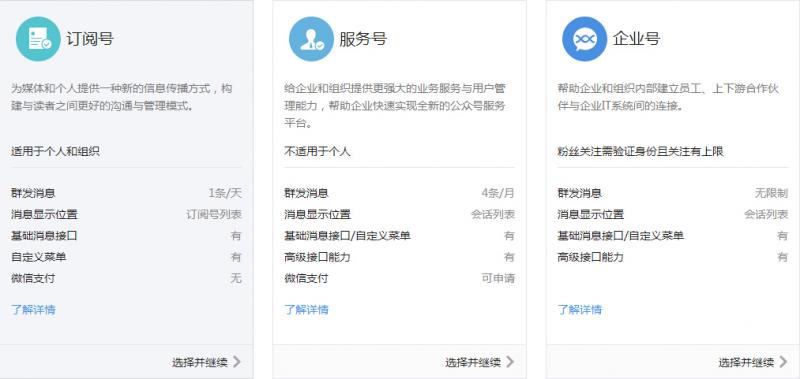Click the chevron arrow in 企业号 card footer
Screen dimensions: 800x379
tap(783, 362)
